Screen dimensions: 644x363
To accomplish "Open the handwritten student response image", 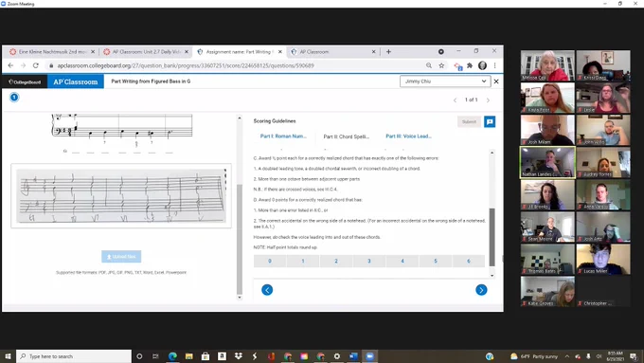I will pos(121,196).
